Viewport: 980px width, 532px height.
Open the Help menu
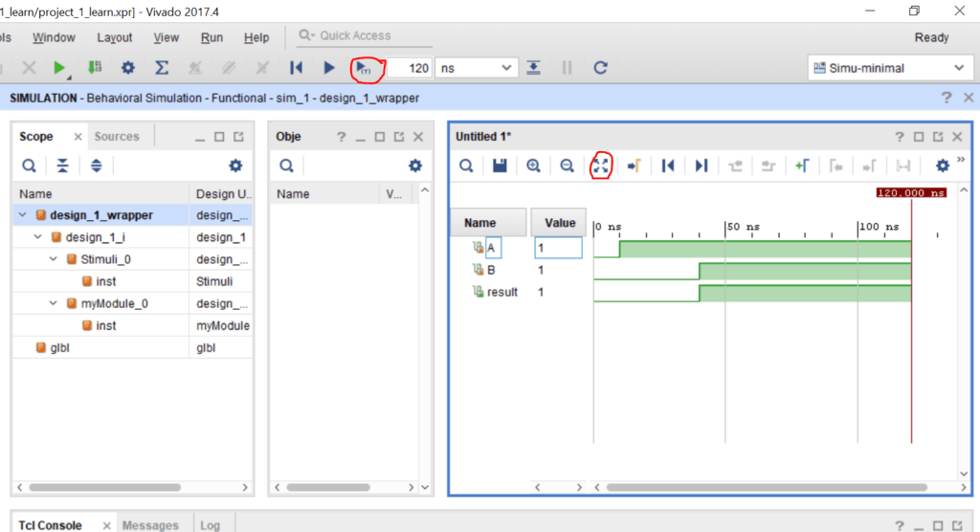coord(256,37)
